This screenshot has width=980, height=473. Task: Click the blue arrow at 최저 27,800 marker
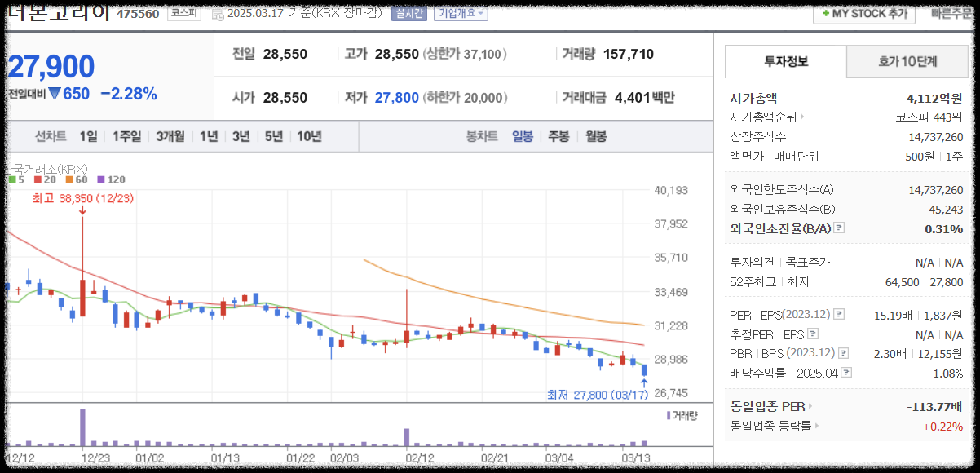(644, 382)
